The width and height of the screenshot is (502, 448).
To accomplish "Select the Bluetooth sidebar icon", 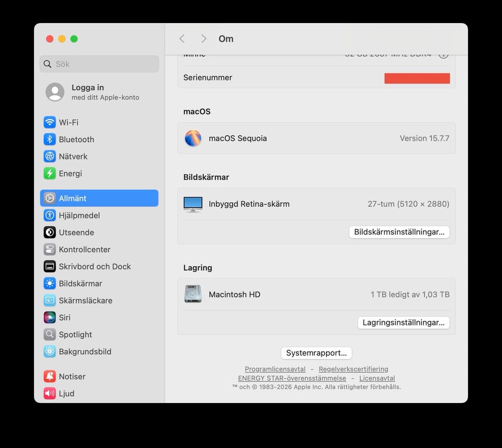I will (50, 139).
